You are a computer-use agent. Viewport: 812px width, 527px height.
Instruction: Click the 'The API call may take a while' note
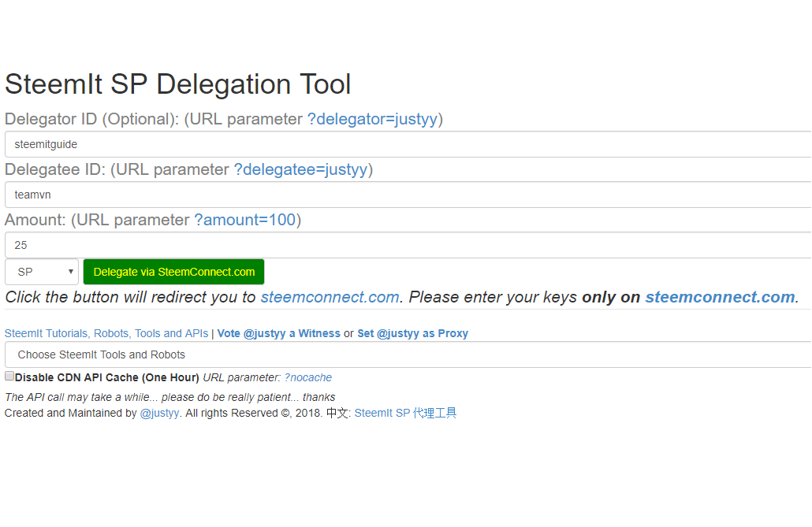[x=169, y=397]
